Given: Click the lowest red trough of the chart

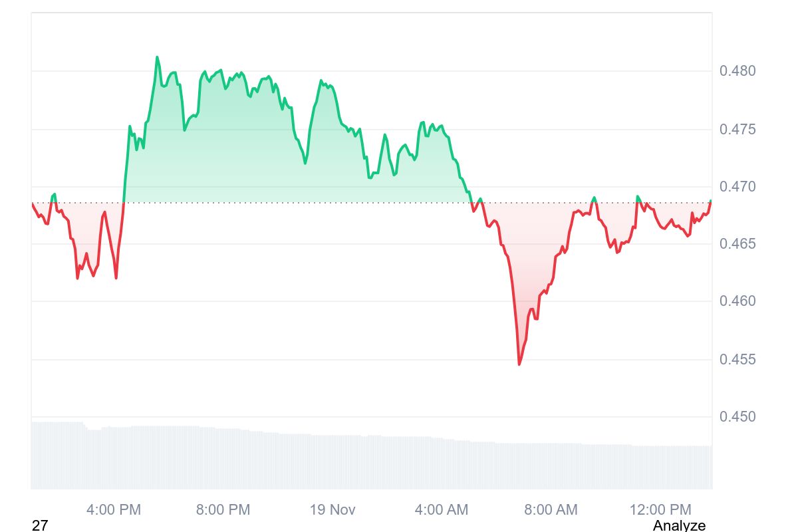Looking at the screenshot, I should click(519, 364).
